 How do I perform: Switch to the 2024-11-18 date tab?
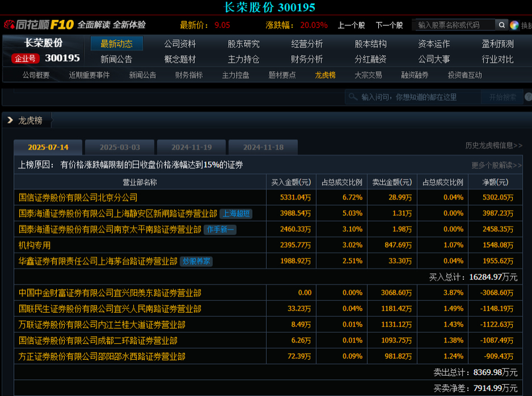[263, 147]
